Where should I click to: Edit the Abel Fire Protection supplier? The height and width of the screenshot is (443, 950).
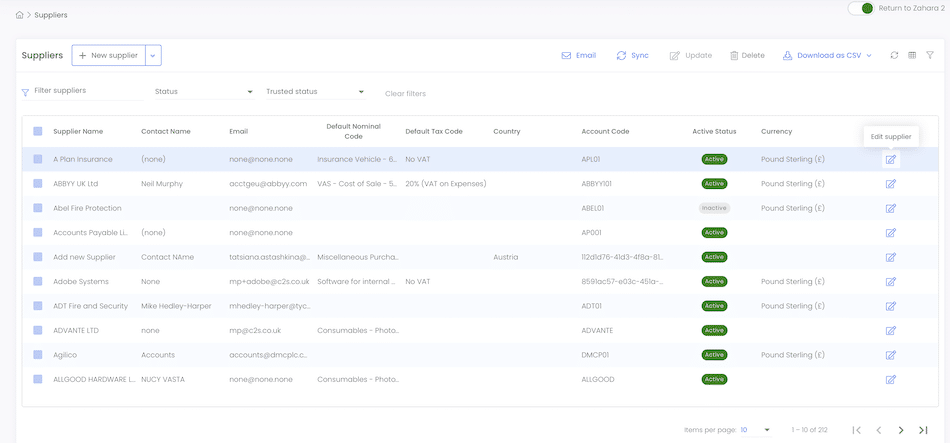click(891, 208)
